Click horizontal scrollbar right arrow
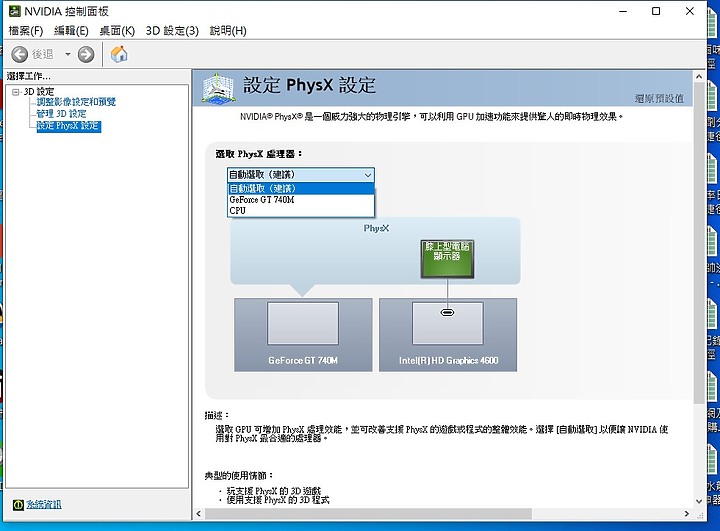Screen dimensions: 720x531 (x=687, y=514)
